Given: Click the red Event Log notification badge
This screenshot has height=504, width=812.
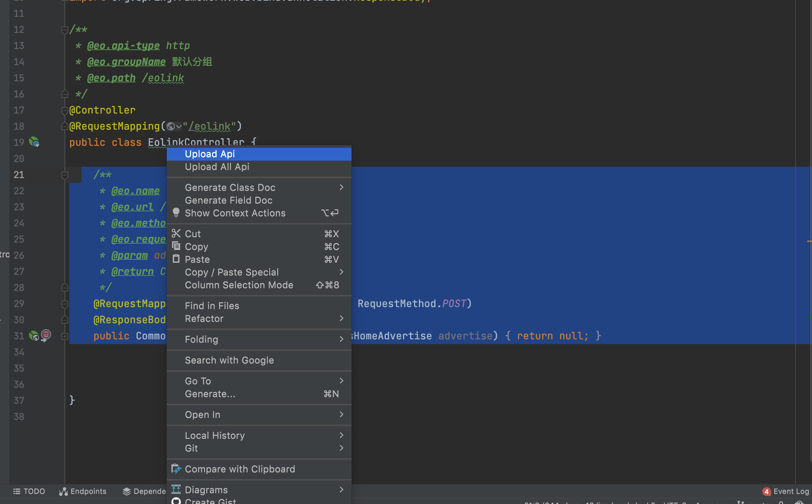Looking at the screenshot, I should 766,492.
